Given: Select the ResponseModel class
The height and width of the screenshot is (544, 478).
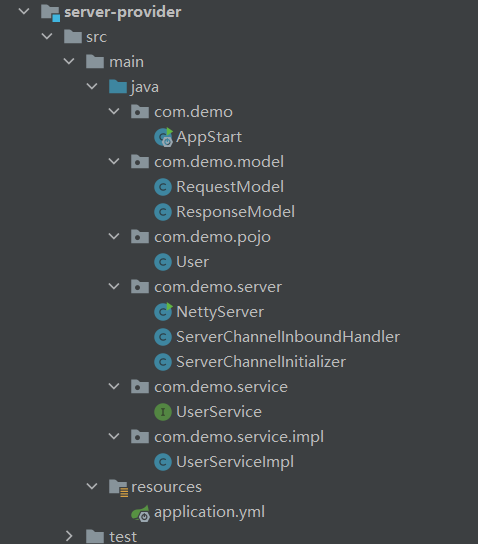Looking at the screenshot, I should click(236, 212).
